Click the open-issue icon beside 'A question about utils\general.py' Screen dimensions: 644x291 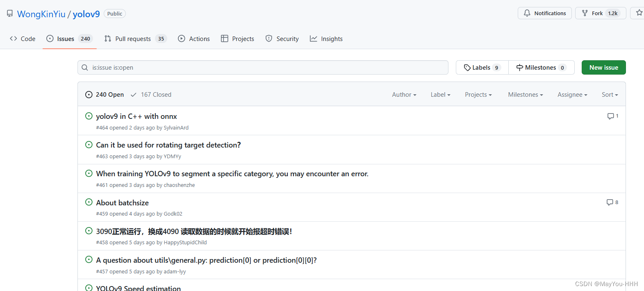pos(89,259)
